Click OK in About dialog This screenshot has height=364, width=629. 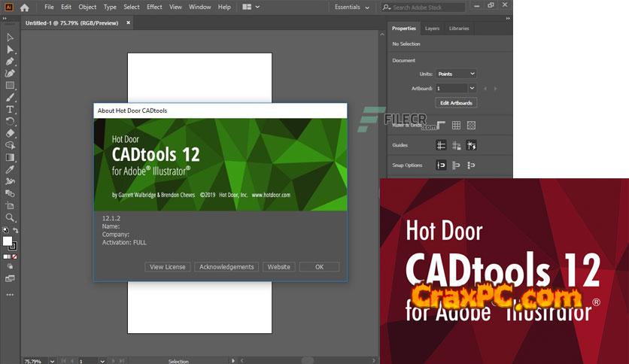tap(319, 266)
